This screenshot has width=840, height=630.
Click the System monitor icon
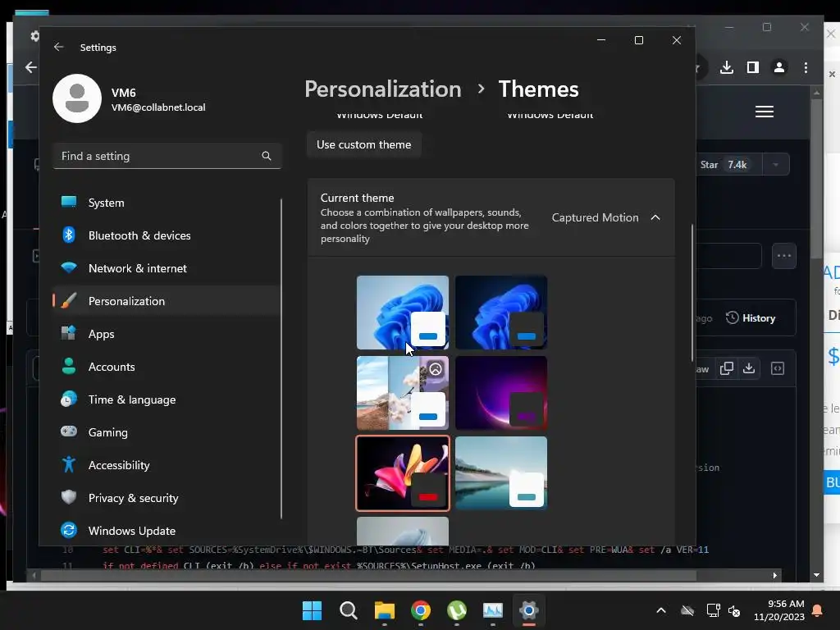69,202
